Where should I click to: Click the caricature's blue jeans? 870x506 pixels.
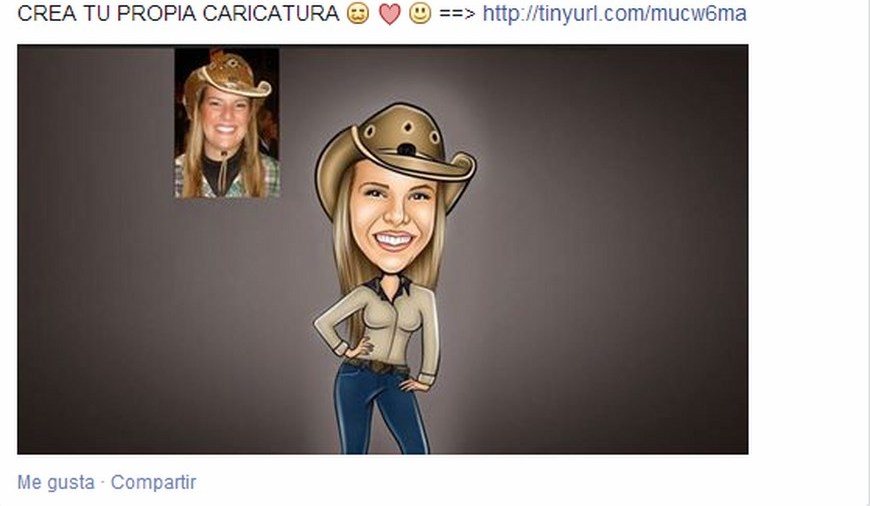pos(380,411)
